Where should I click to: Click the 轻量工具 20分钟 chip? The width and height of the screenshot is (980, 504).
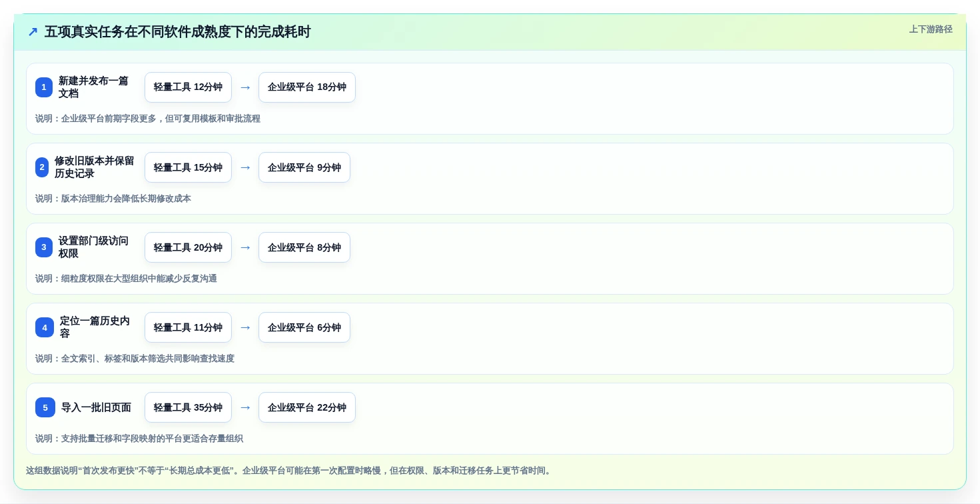188,247
